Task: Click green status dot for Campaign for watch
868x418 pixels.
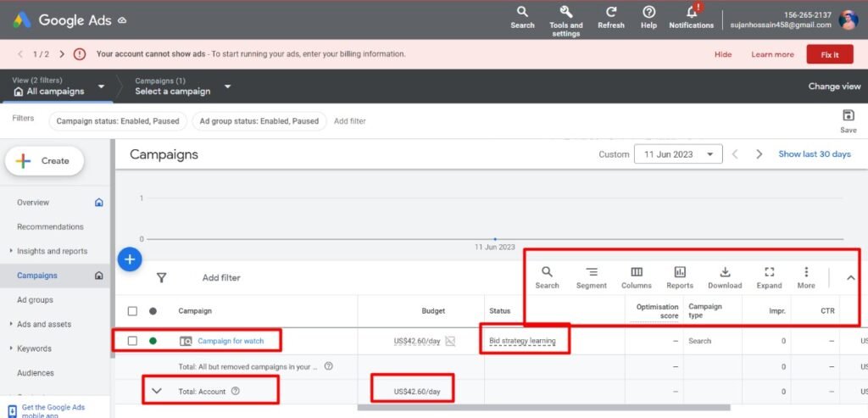Action: 153,341
